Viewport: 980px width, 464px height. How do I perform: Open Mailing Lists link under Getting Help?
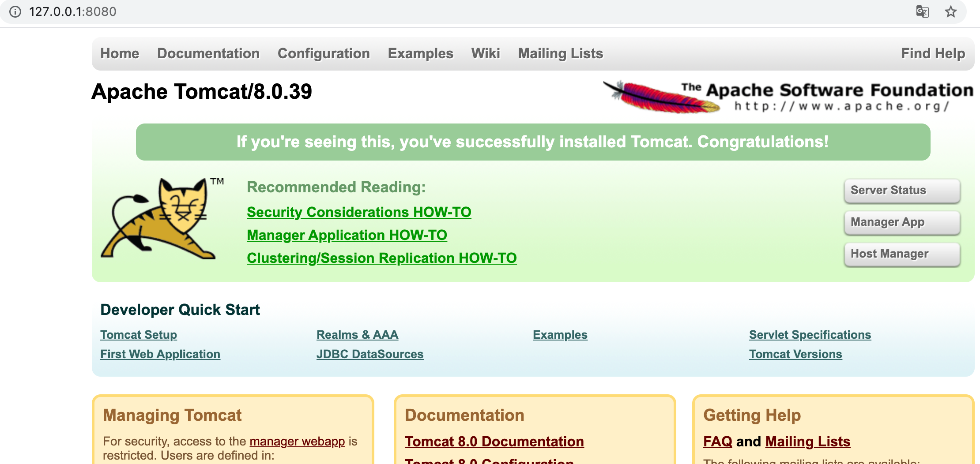[808, 442]
